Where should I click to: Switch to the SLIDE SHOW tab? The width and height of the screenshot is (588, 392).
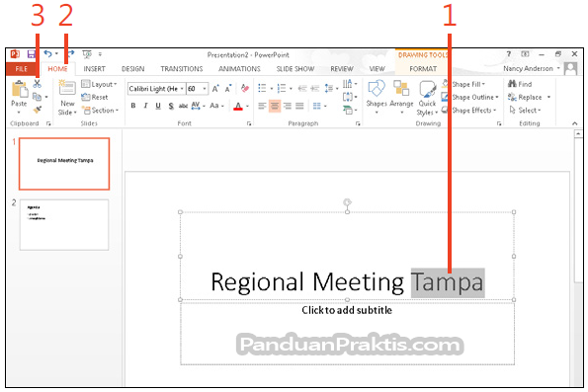(x=295, y=69)
